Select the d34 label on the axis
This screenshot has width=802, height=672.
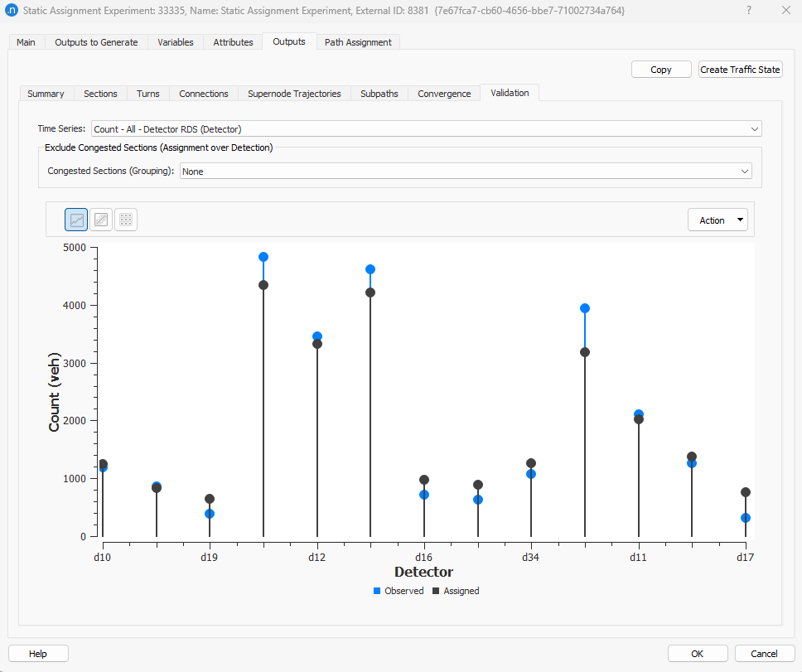[531, 557]
